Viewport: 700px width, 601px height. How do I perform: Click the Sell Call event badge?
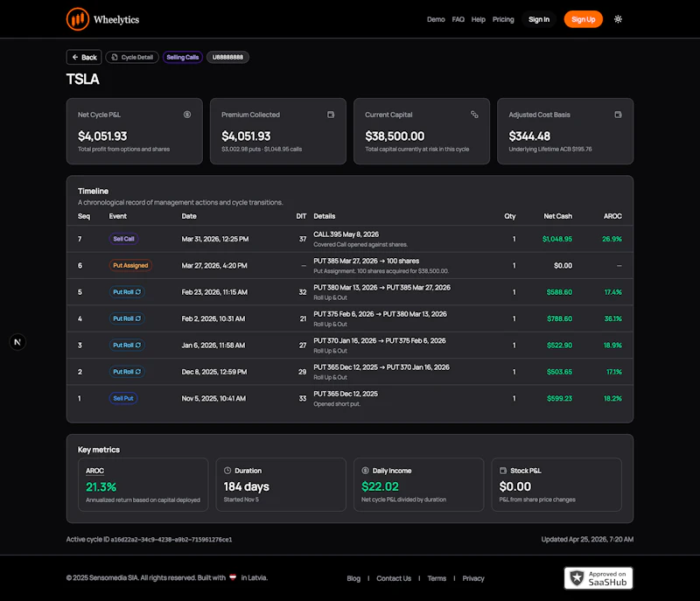pyautogui.click(x=123, y=239)
